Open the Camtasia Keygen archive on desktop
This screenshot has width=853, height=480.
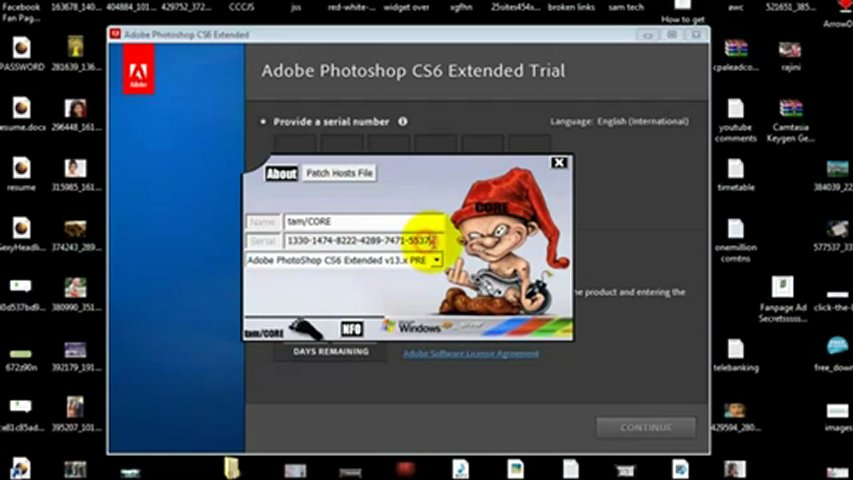pos(790,120)
